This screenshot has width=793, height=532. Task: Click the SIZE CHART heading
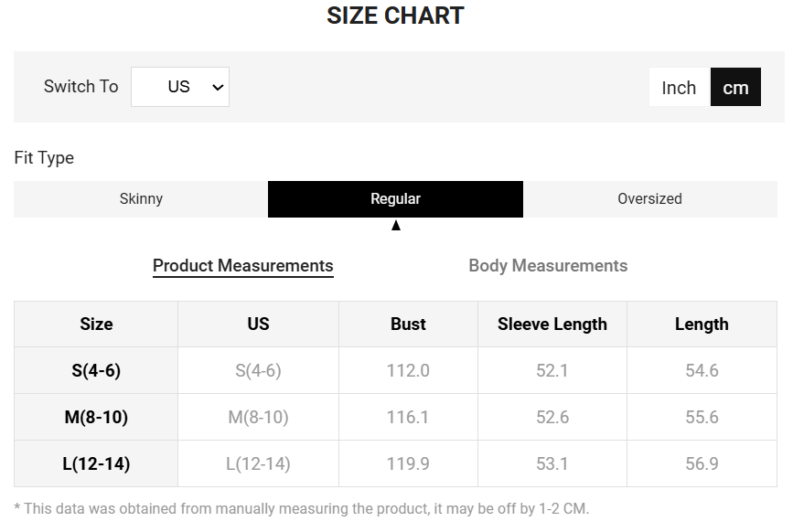coord(395,16)
